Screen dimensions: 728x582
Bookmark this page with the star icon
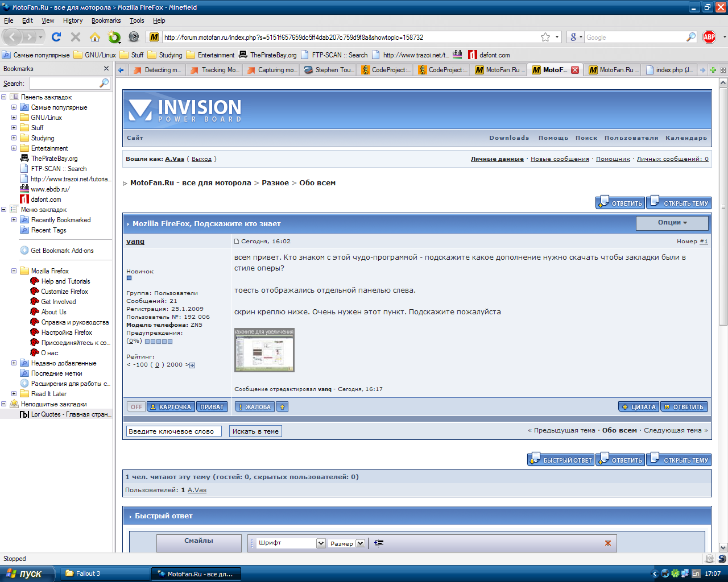545,37
